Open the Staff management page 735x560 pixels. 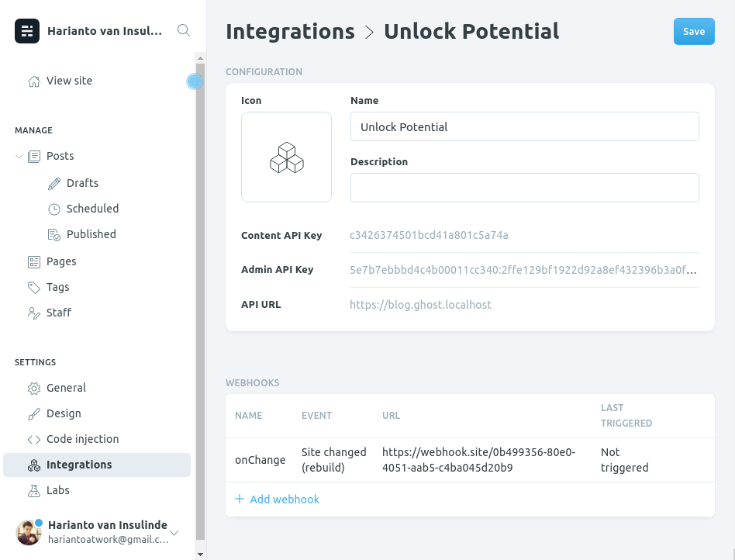click(59, 313)
